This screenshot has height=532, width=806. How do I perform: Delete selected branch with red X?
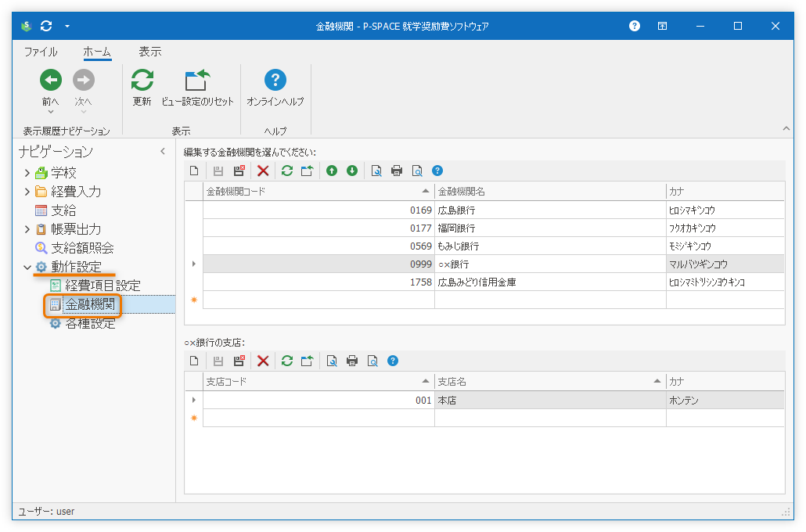(263, 361)
